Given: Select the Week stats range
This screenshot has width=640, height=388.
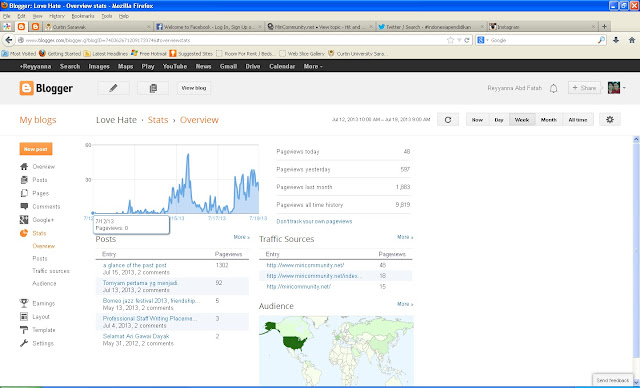Looking at the screenshot, I should click(x=522, y=120).
